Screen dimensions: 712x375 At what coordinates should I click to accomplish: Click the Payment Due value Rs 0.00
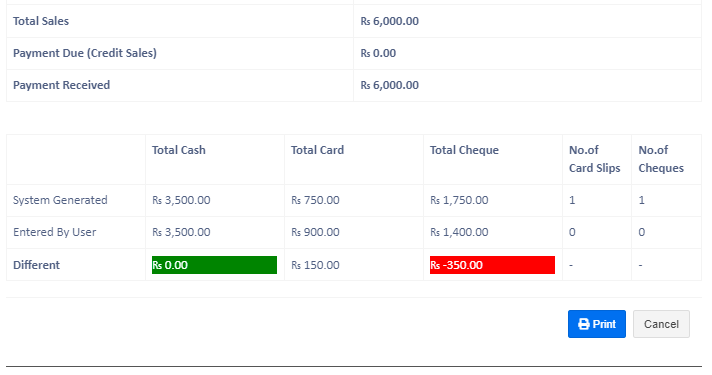tap(378, 53)
